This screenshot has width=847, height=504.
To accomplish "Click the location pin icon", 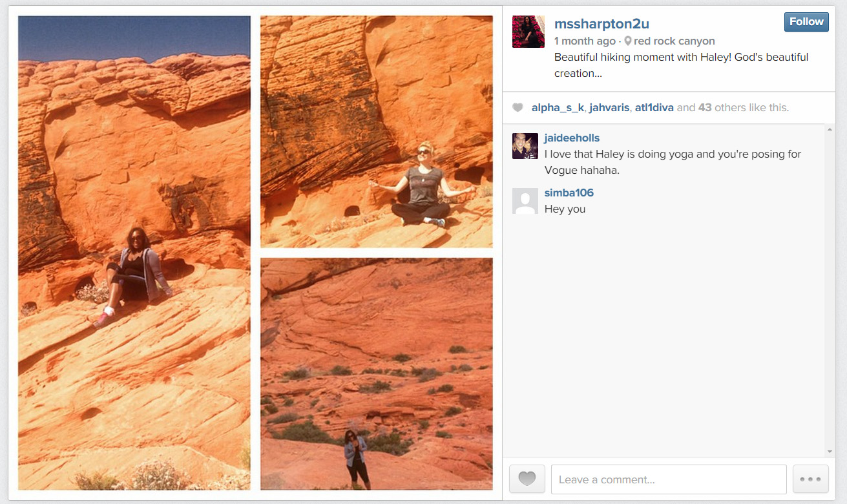I will click(628, 41).
